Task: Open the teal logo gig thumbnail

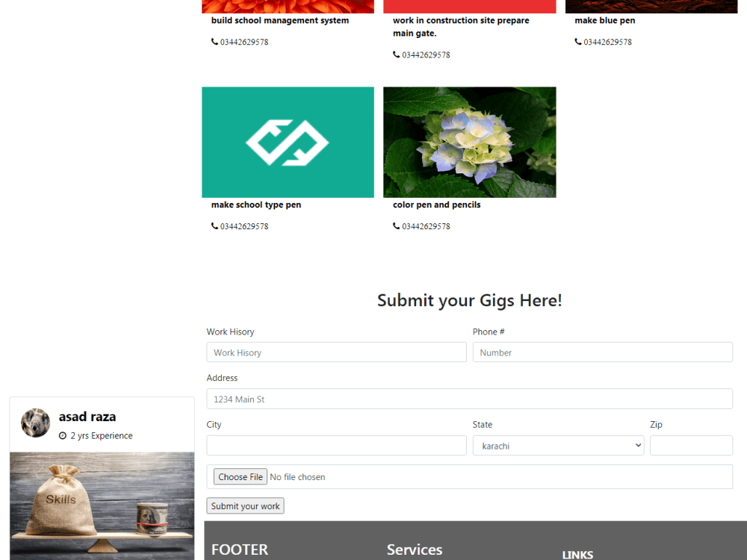Action: [x=288, y=143]
